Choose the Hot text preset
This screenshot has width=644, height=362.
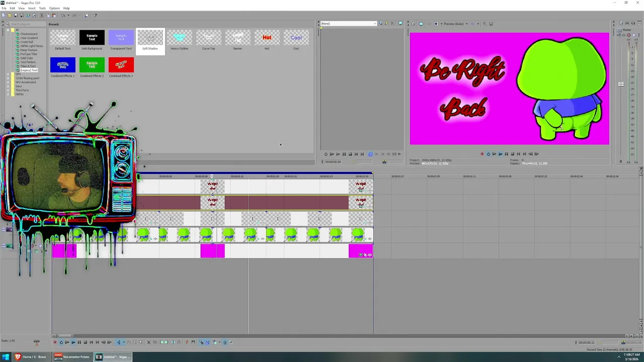click(267, 40)
